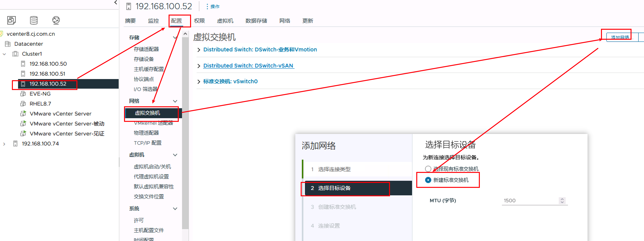644x241 pixels.
Task: Select VMkernel adapters in network menu
Action: 153,123
